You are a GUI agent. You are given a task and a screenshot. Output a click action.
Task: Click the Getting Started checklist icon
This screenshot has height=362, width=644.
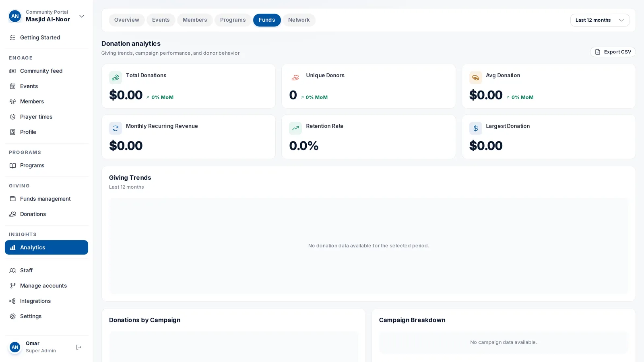12,37
